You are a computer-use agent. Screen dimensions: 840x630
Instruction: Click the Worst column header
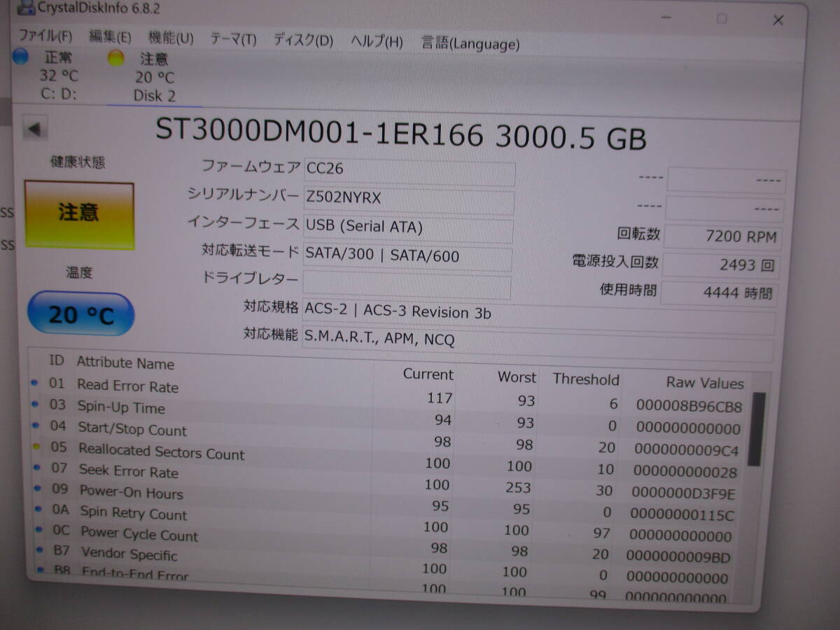click(x=517, y=377)
